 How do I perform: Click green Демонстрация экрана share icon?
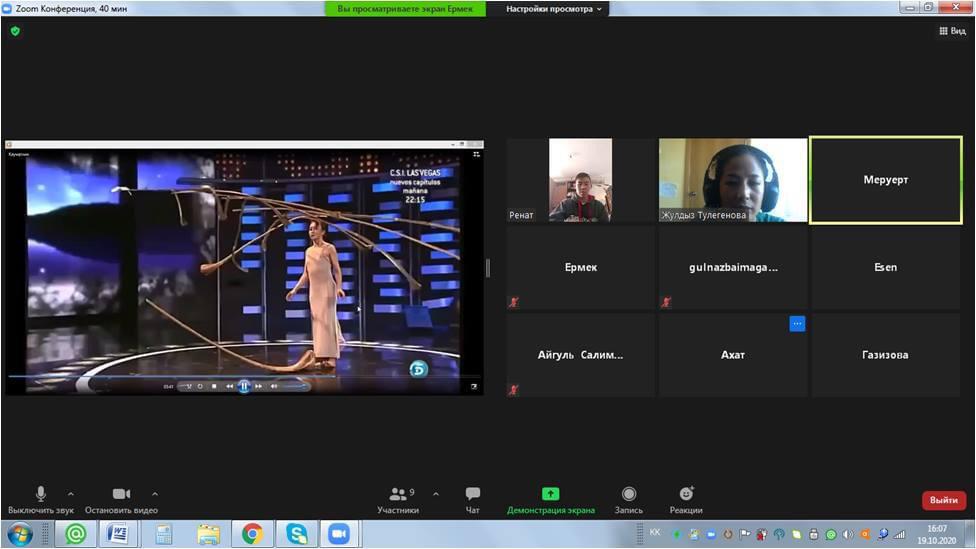pos(550,494)
